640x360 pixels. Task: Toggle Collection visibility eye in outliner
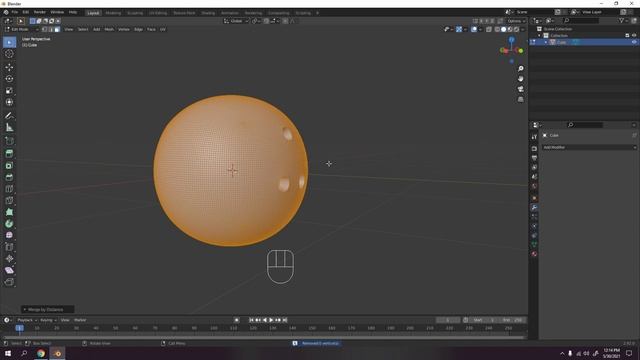(634, 36)
